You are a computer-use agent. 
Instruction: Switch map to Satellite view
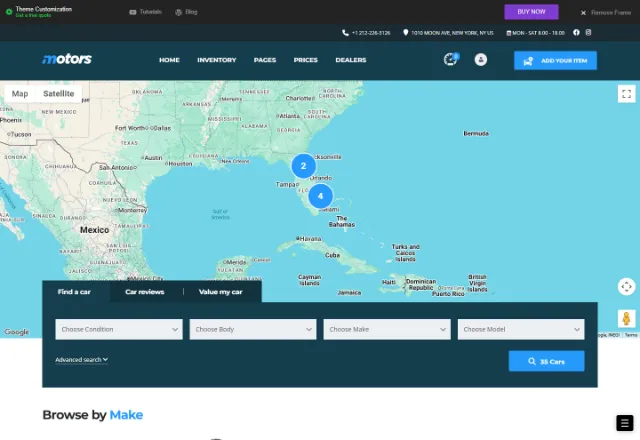tap(59, 93)
